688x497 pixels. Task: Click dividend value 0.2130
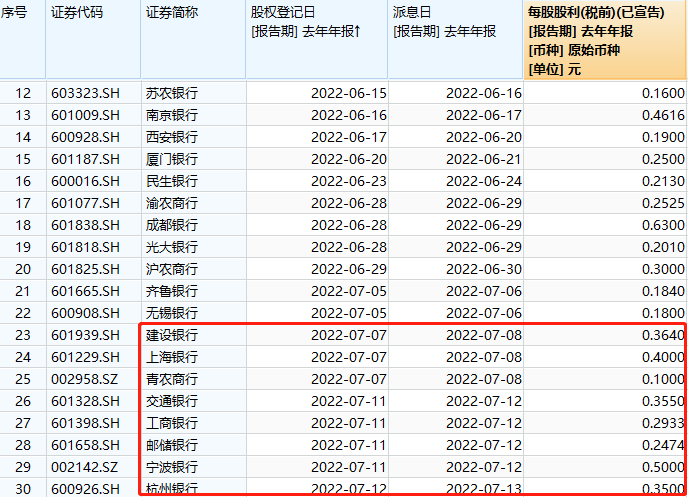point(663,181)
